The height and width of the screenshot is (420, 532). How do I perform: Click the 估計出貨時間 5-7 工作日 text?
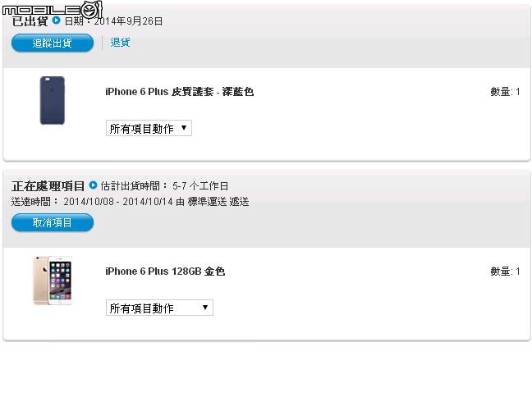[164, 185]
